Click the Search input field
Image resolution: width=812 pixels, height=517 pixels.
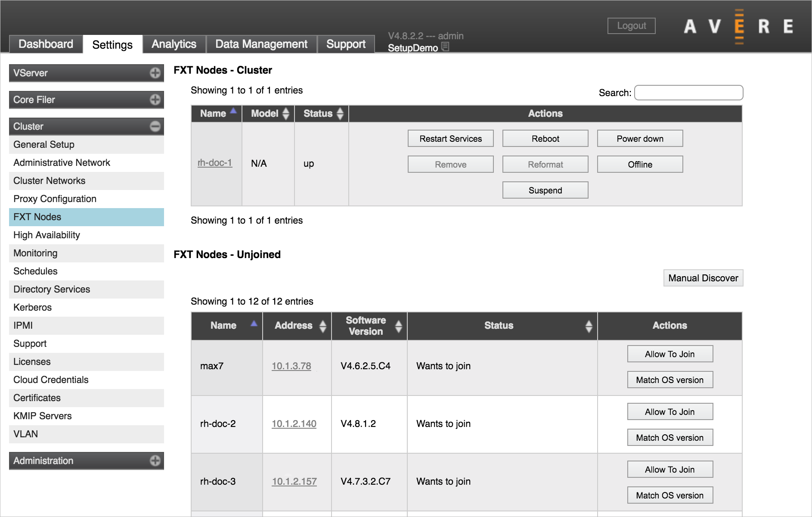(688, 93)
